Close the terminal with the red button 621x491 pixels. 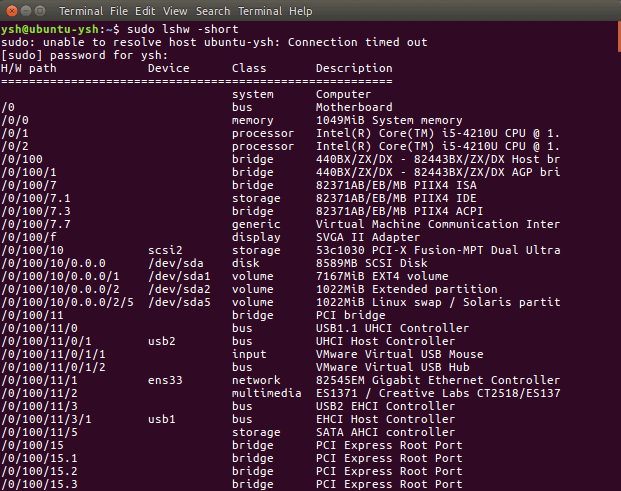click(12, 11)
